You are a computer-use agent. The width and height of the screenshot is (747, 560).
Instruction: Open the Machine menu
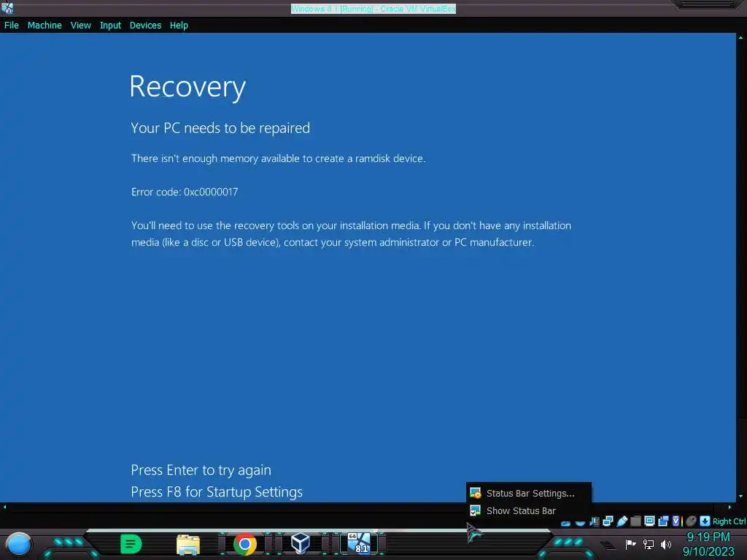pos(44,26)
